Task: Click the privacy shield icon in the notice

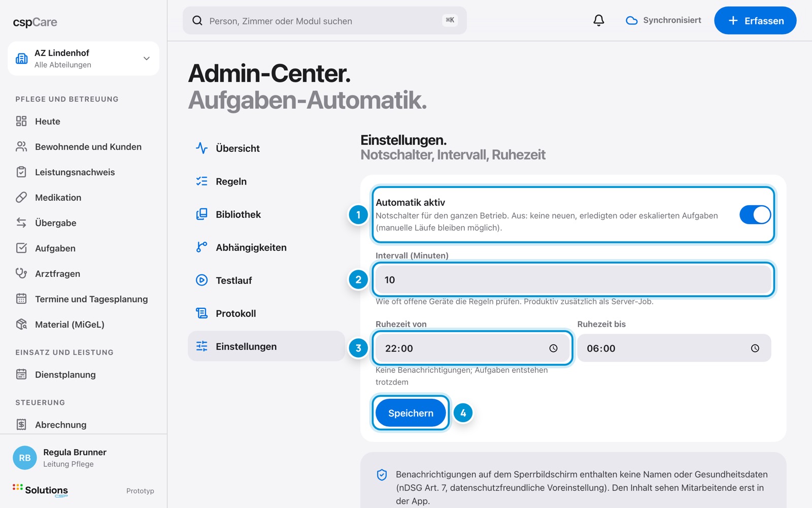Action: point(382,474)
